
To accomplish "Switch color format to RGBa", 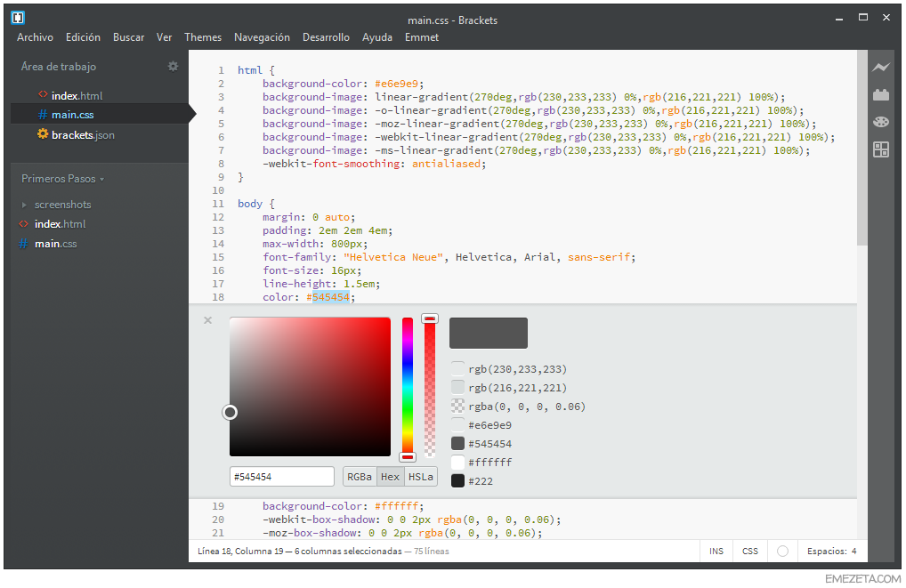I will click(360, 477).
